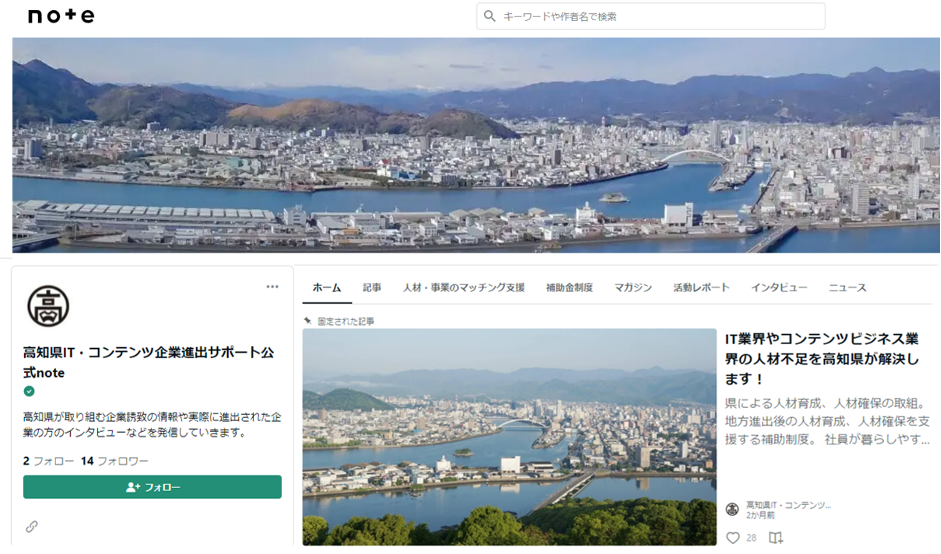The width and height of the screenshot is (941, 554).
Task: Select the ホーム tab
Action: 326,288
